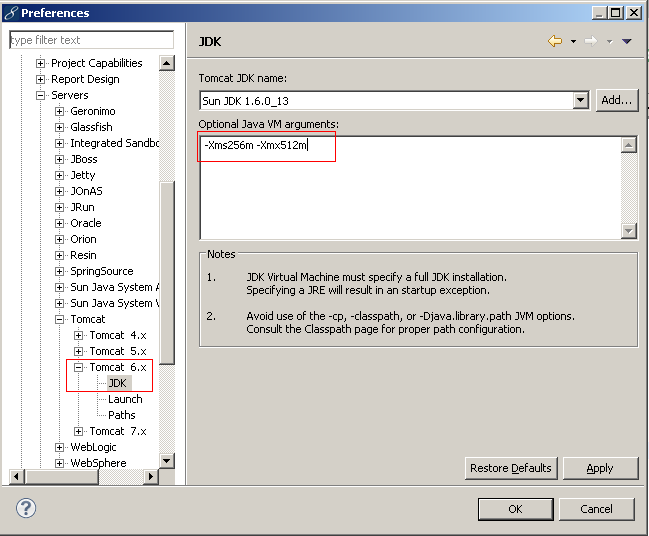Collapse the Servers node
Screen dimensions: 649x536
pyautogui.click(x=41, y=95)
